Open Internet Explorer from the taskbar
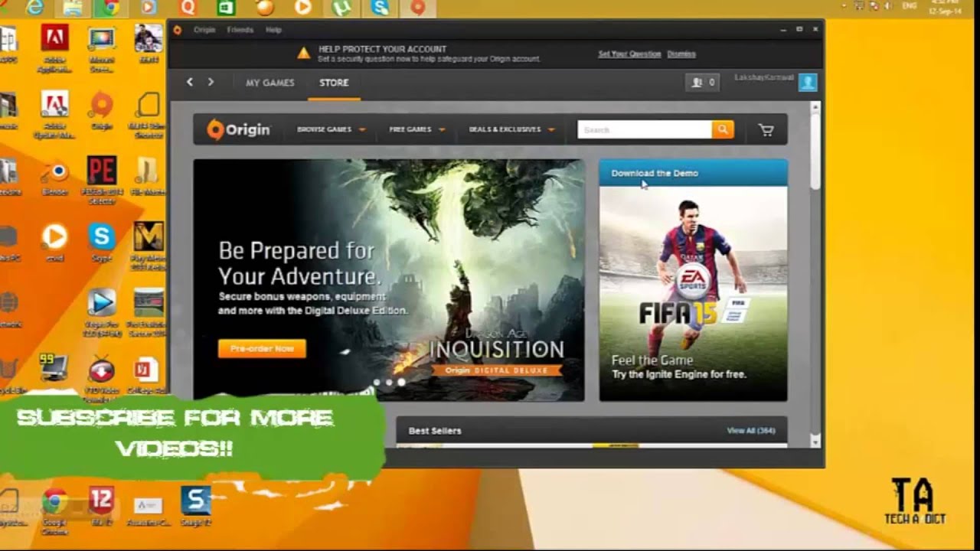 [x=34, y=8]
